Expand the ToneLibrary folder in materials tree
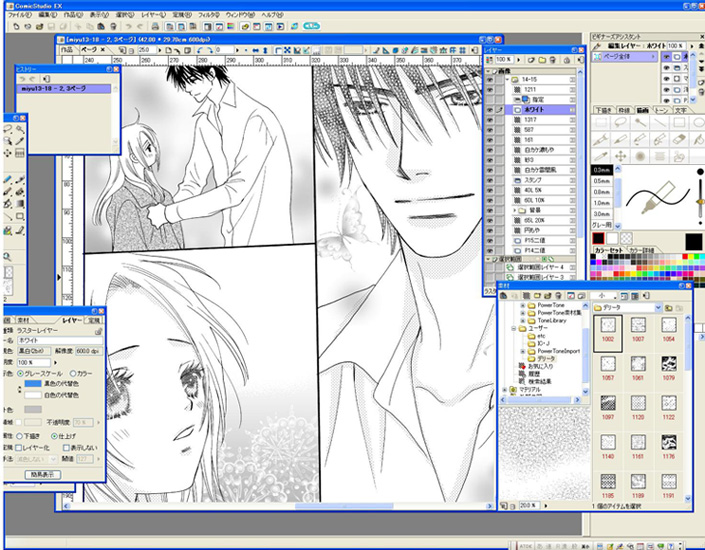 click(522, 321)
